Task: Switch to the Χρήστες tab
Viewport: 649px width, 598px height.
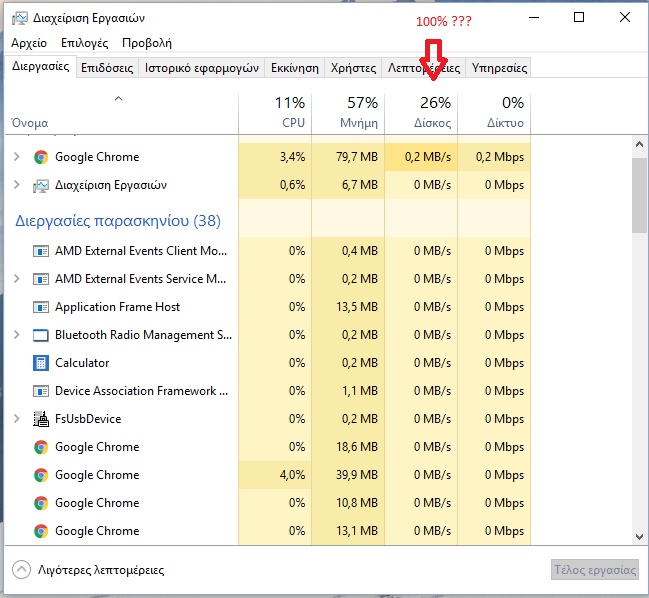Action: click(x=353, y=68)
